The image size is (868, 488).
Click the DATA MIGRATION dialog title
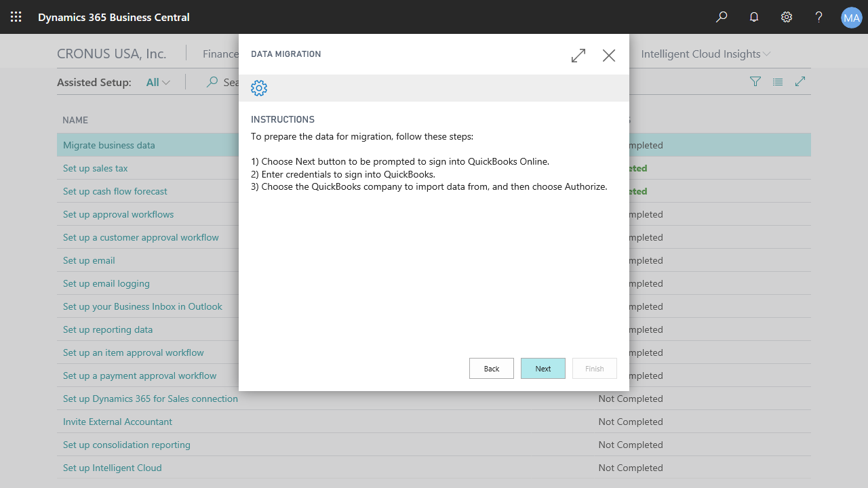tap(286, 54)
